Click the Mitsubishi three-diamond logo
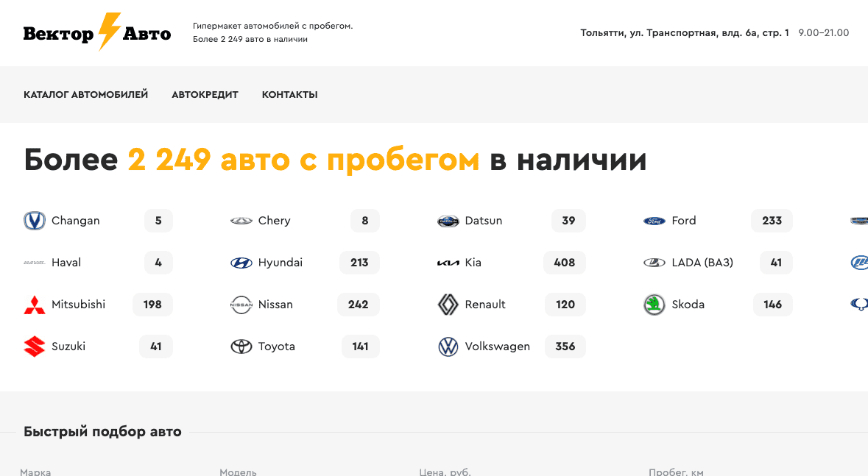Viewport: 868px width, 476px height. [x=34, y=304]
